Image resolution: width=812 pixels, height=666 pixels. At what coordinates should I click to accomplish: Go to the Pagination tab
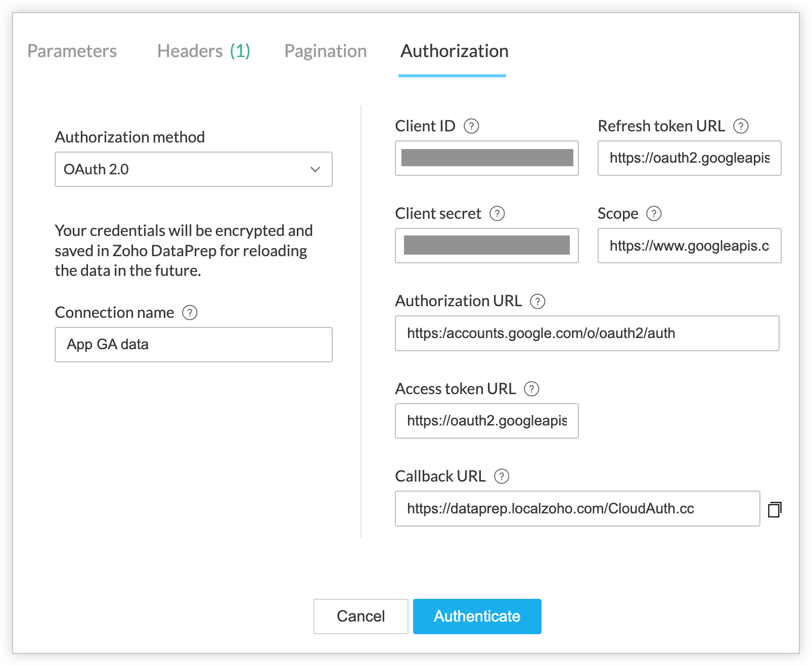(325, 51)
